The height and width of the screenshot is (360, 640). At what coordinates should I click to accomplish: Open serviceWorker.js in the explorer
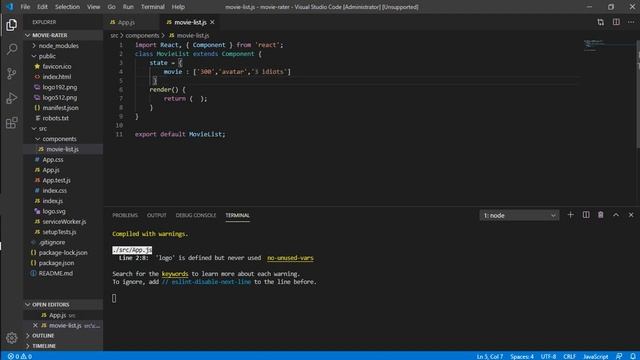(x=63, y=222)
